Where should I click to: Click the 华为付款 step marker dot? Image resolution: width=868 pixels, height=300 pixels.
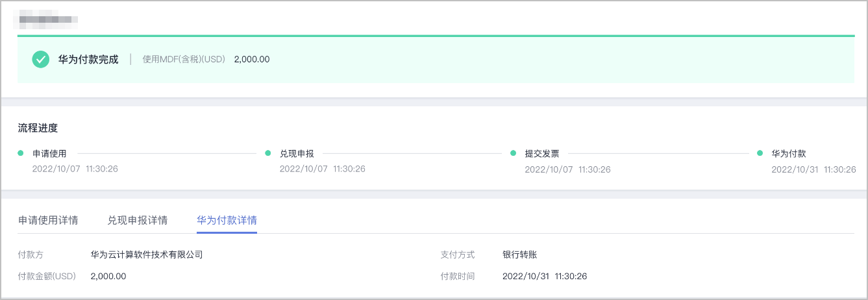(x=760, y=154)
